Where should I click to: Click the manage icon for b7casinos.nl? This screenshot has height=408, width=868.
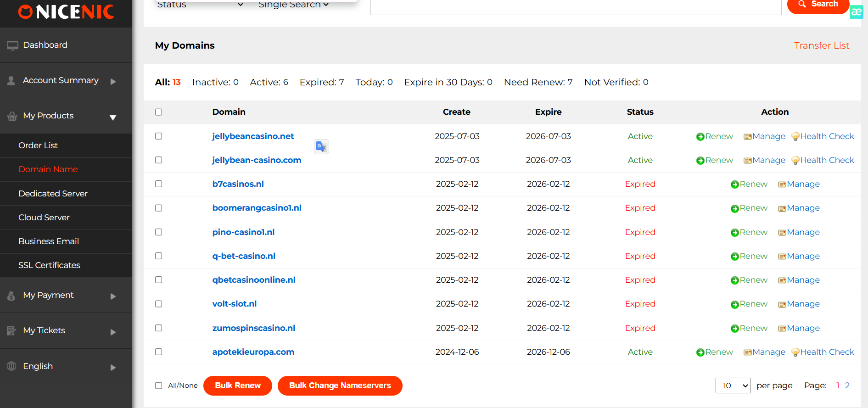pos(782,184)
